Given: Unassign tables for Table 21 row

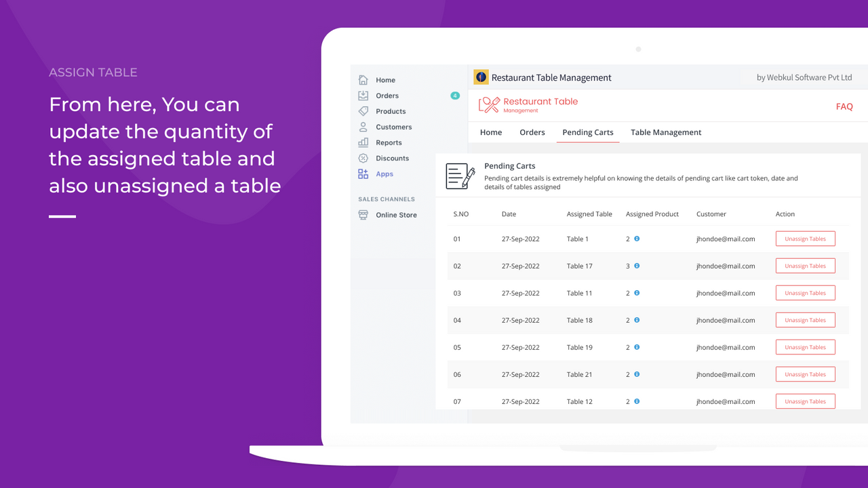Looking at the screenshot, I should [805, 374].
